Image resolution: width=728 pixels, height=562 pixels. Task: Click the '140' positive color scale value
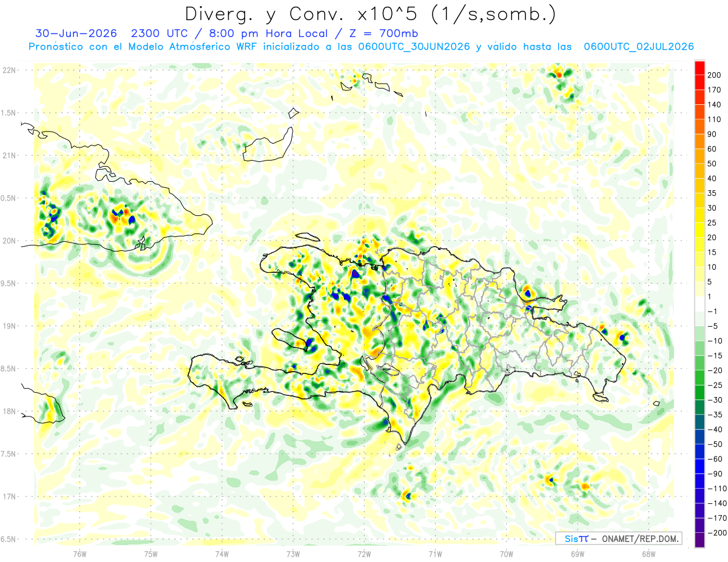[x=715, y=104]
